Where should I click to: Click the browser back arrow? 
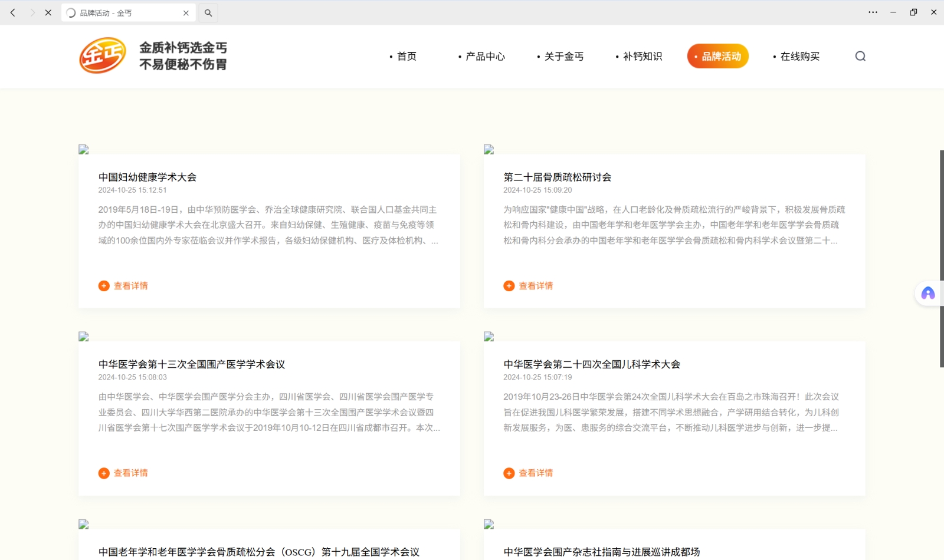pos(12,12)
